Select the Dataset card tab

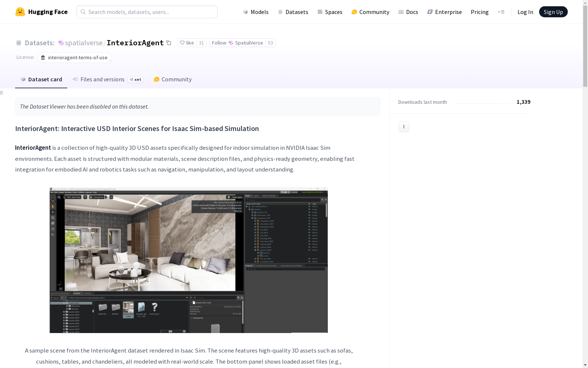pyautogui.click(x=41, y=79)
